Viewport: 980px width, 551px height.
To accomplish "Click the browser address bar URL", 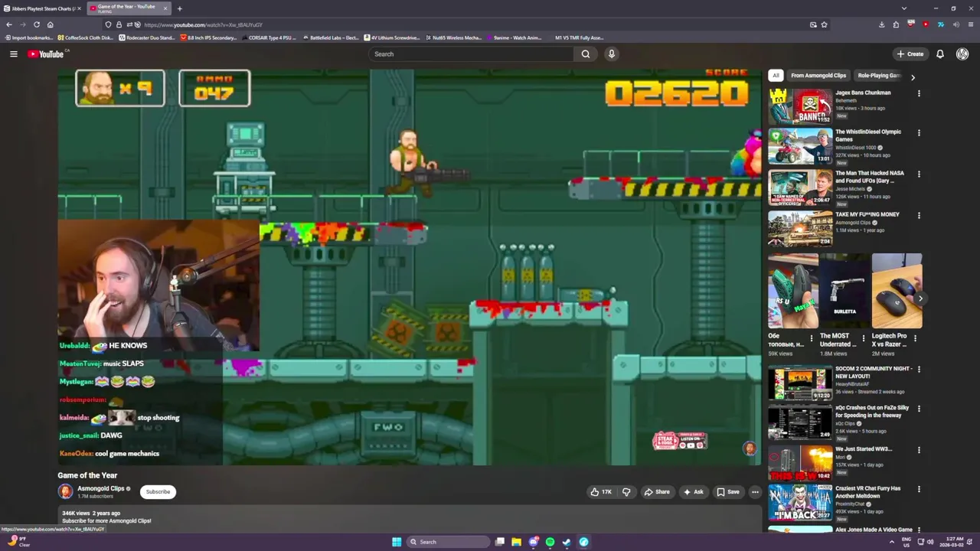I will [x=203, y=24].
